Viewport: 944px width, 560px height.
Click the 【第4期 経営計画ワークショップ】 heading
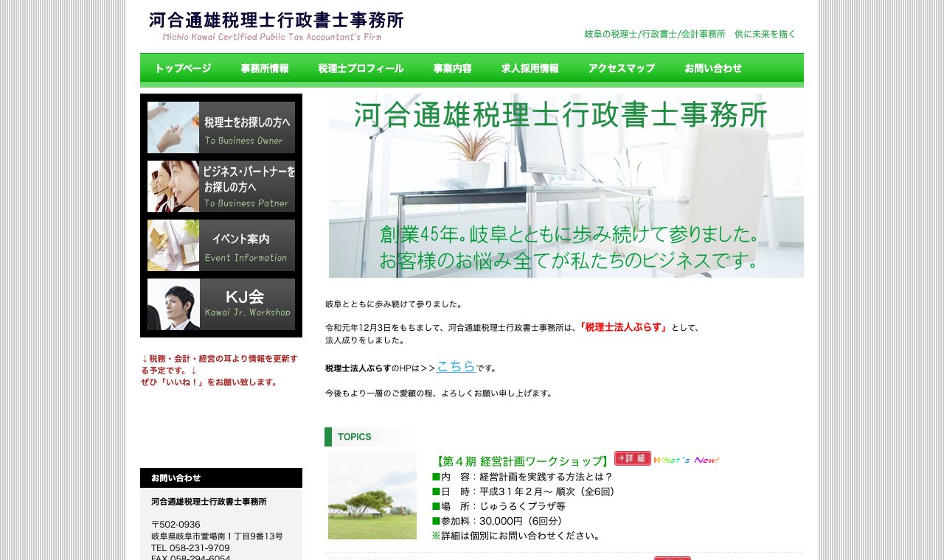[x=522, y=461]
